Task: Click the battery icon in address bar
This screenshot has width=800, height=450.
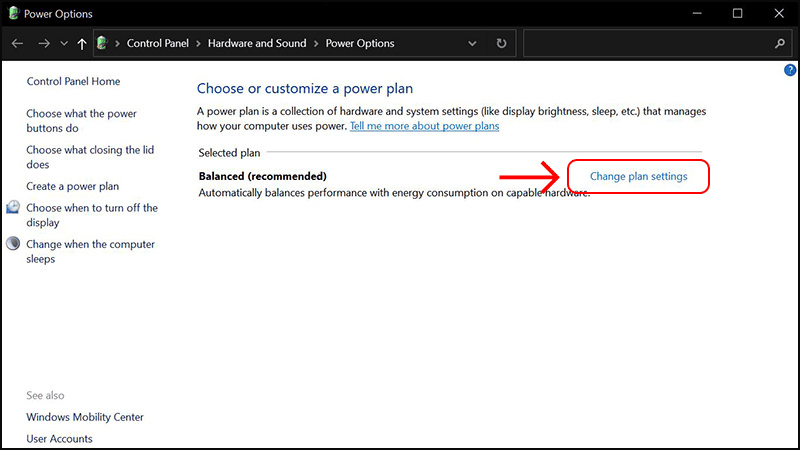Action: coord(102,44)
